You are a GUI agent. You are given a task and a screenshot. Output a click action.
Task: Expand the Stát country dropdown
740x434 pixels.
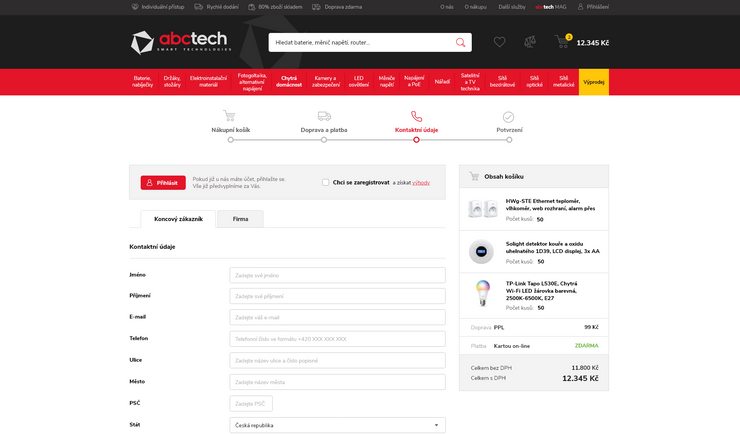[x=337, y=425]
